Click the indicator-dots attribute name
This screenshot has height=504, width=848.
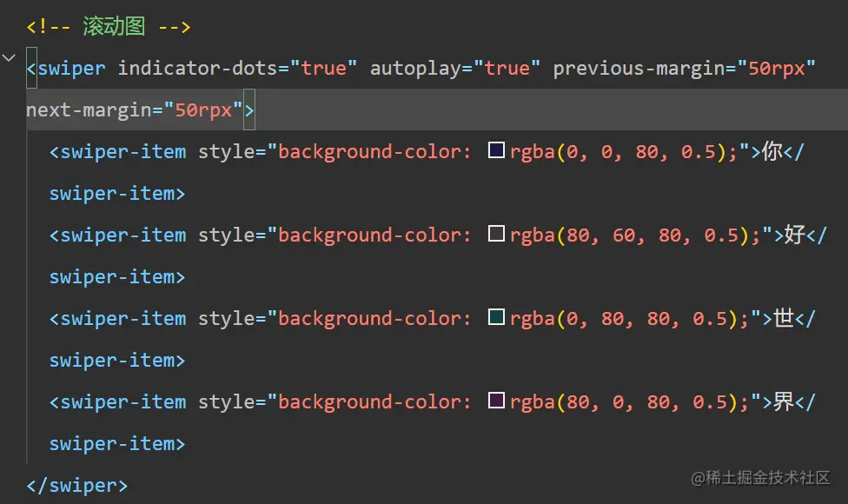click(197, 68)
